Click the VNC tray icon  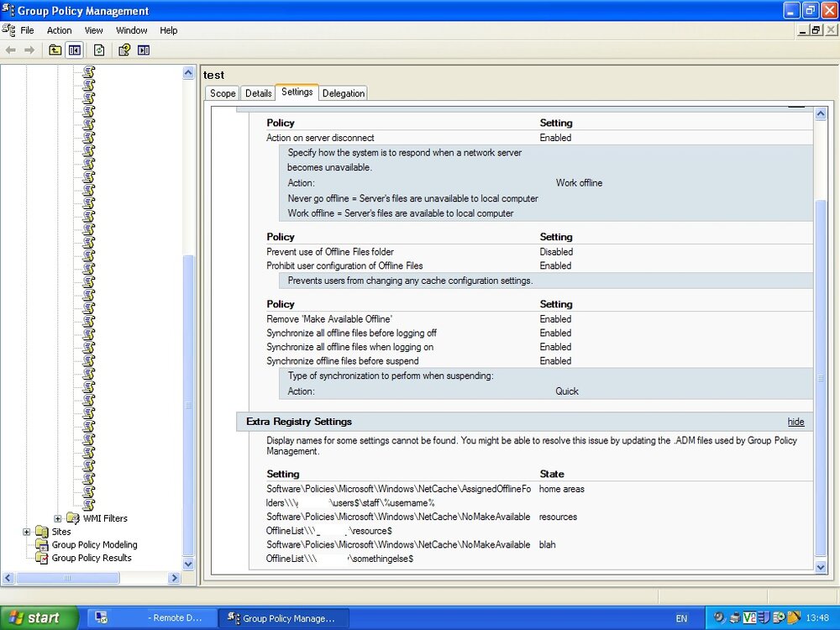[x=749, y=617]
